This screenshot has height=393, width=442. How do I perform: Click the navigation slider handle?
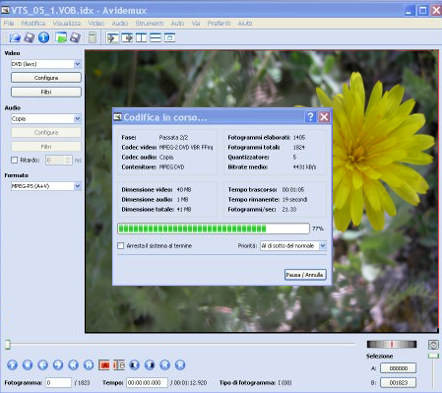click(x=8, y=344)
